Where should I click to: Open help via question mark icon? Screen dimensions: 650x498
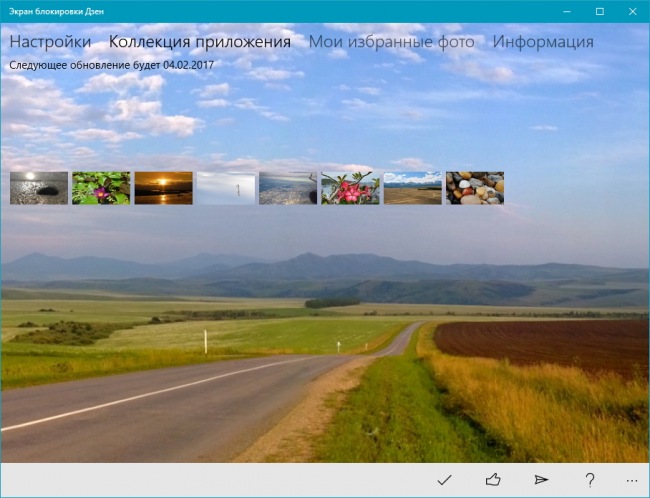pyautogui.click(x=590, y=480)
